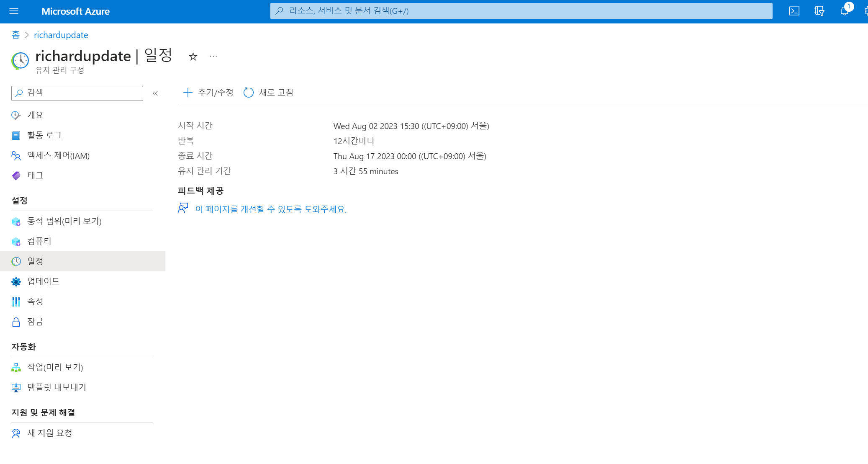Viewport: 868px width, 464px height.
Task: Favorite richardupdate with the star icon
Action: click(193, 57)
